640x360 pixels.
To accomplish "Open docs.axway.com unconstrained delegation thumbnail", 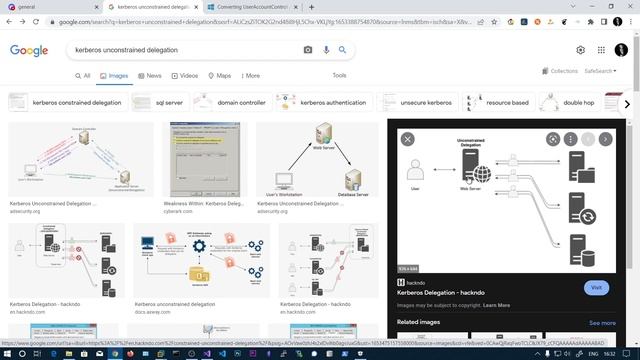I will 202,260.
